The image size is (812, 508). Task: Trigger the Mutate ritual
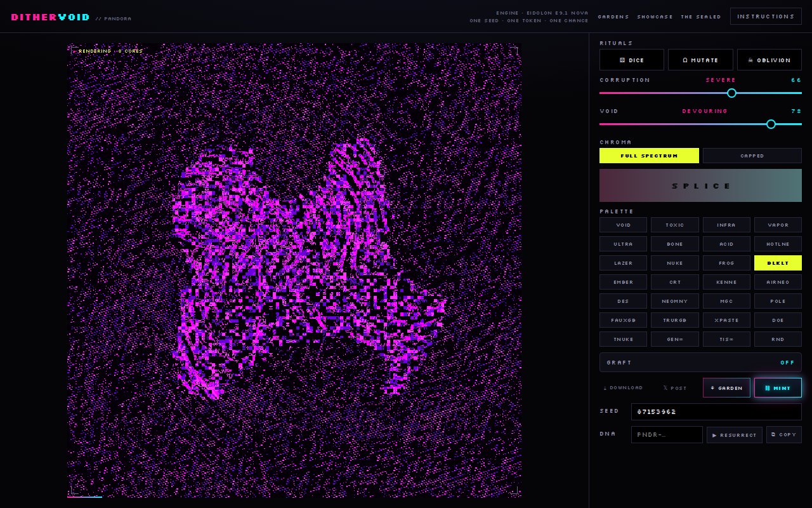[x=700, y=60]
